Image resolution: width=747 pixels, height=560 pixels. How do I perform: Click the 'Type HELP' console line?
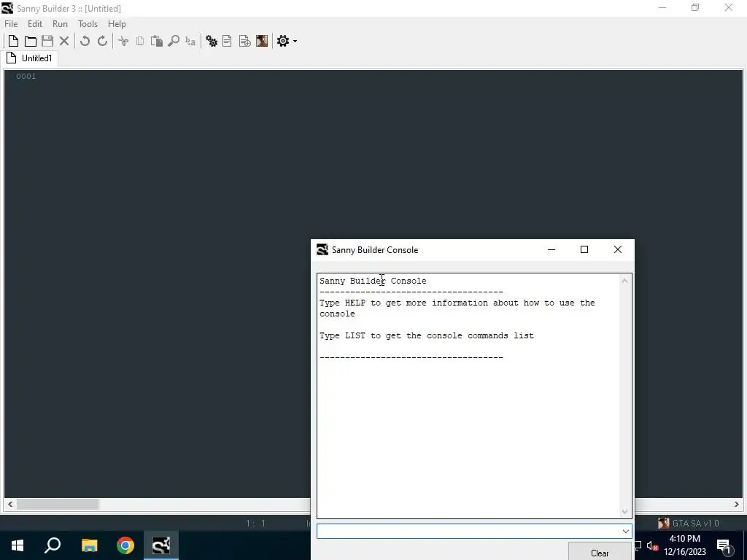(457, 308)
